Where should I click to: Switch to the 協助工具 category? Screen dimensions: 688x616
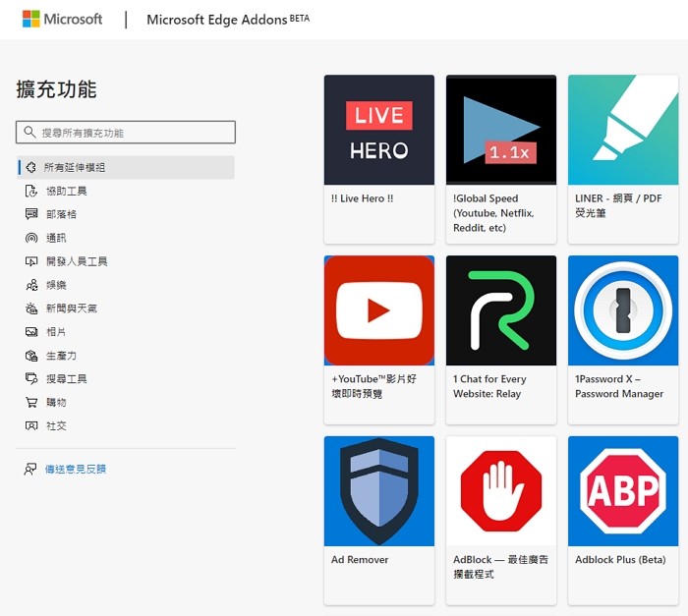click(66, 191)
